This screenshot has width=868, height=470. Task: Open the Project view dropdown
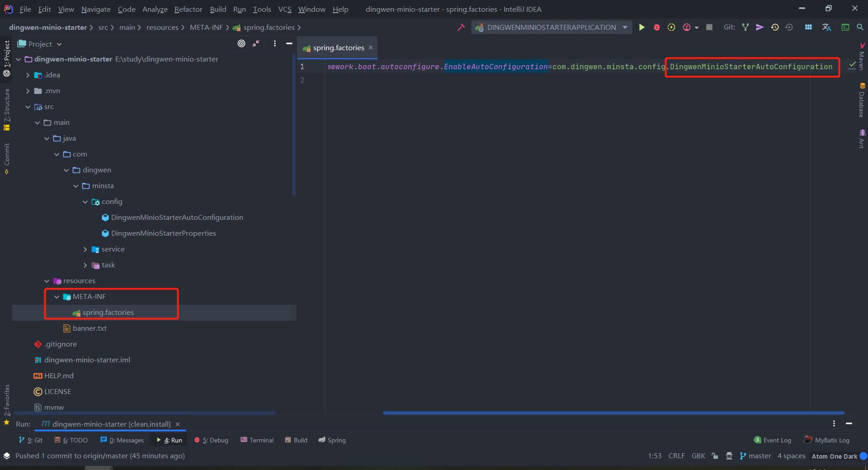coord(39,44)
